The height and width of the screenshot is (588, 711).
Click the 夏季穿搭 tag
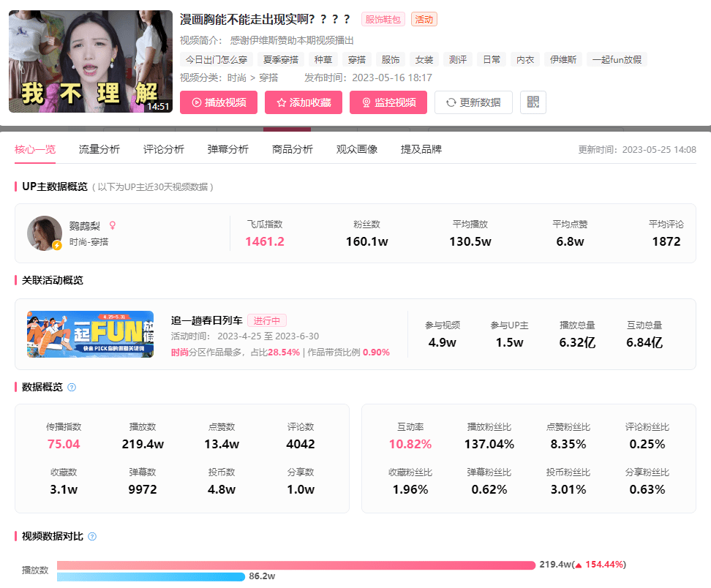click(281, 59)
